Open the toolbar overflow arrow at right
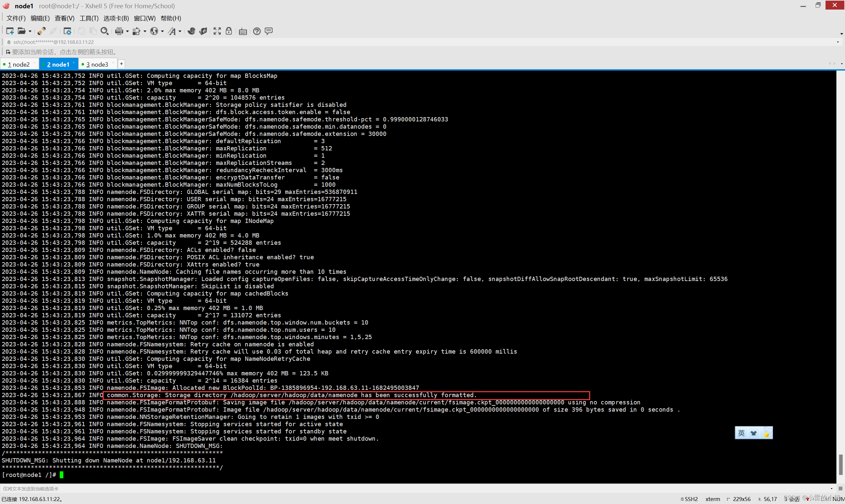 point(841,34)
